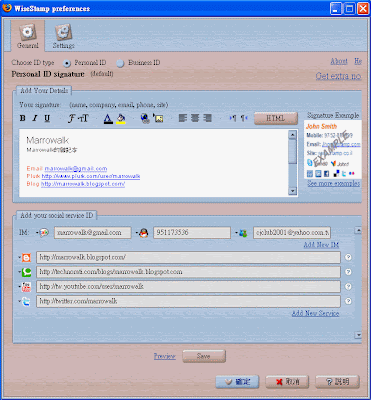
Task: Open help with the 說明 button
Action: point(337,382)
